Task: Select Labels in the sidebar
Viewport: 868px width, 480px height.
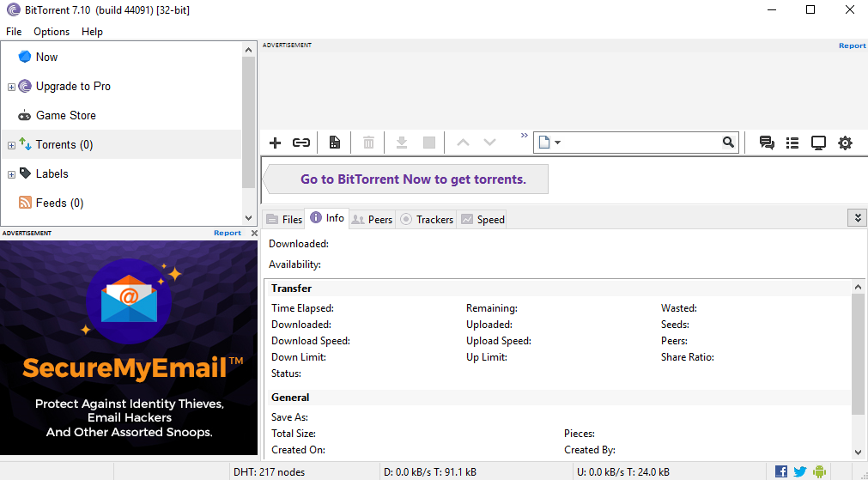Action: [52, 173]
